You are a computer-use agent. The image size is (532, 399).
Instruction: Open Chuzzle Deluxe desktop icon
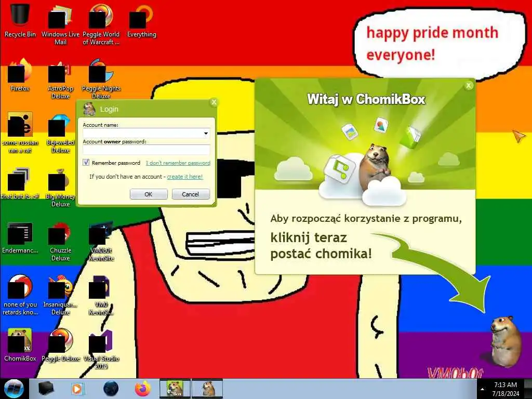[x=60, y=241]
